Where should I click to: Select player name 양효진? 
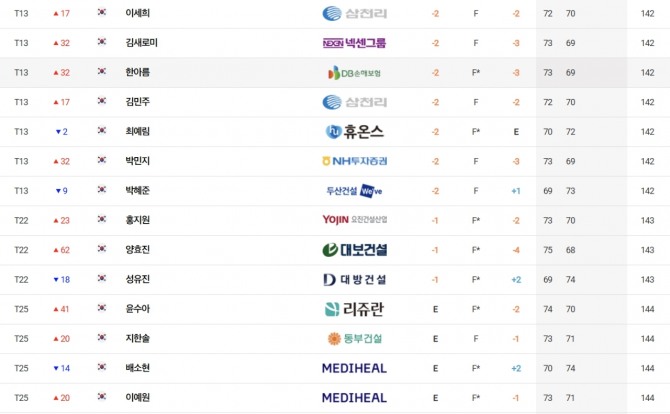(137, 250)
